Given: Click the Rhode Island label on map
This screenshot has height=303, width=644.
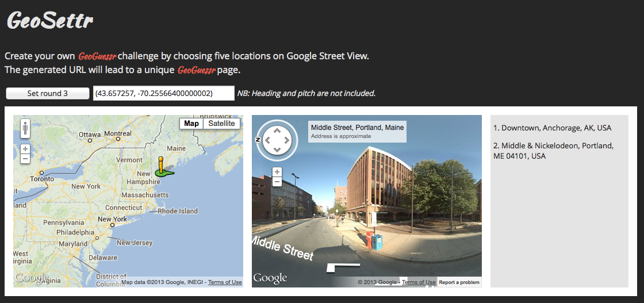Looking at the screenshot, I should 178,211.
